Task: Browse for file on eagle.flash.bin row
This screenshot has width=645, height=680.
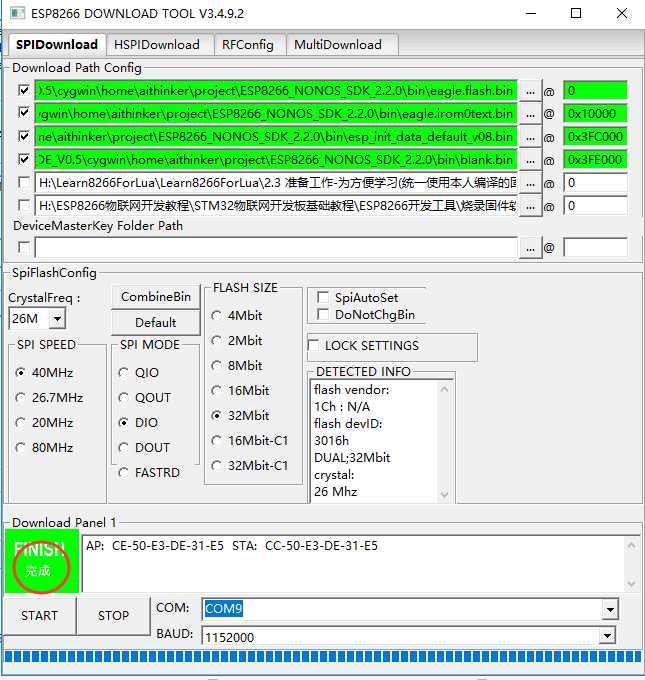Action: 530,91
